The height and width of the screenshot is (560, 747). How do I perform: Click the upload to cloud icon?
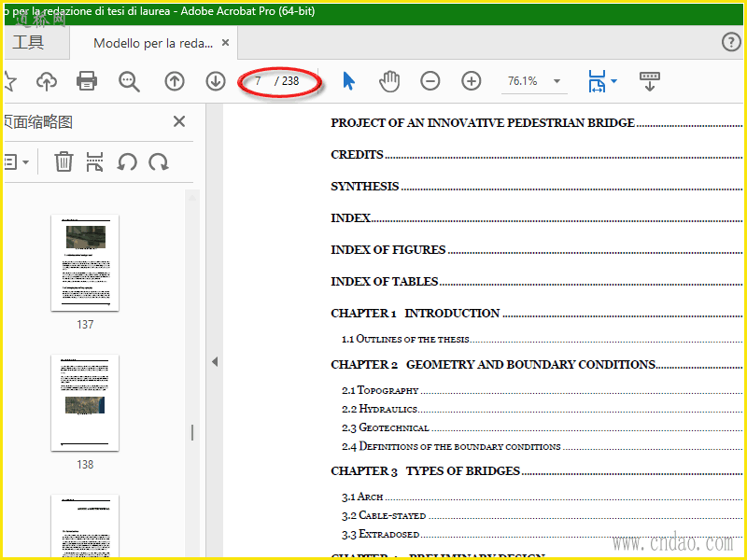click(47, 81)
